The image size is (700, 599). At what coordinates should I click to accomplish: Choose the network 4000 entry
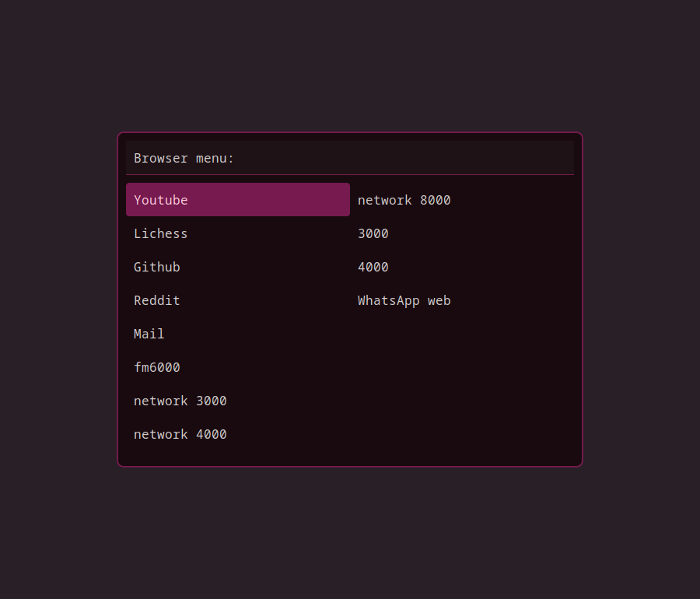[x=238, y=434]
